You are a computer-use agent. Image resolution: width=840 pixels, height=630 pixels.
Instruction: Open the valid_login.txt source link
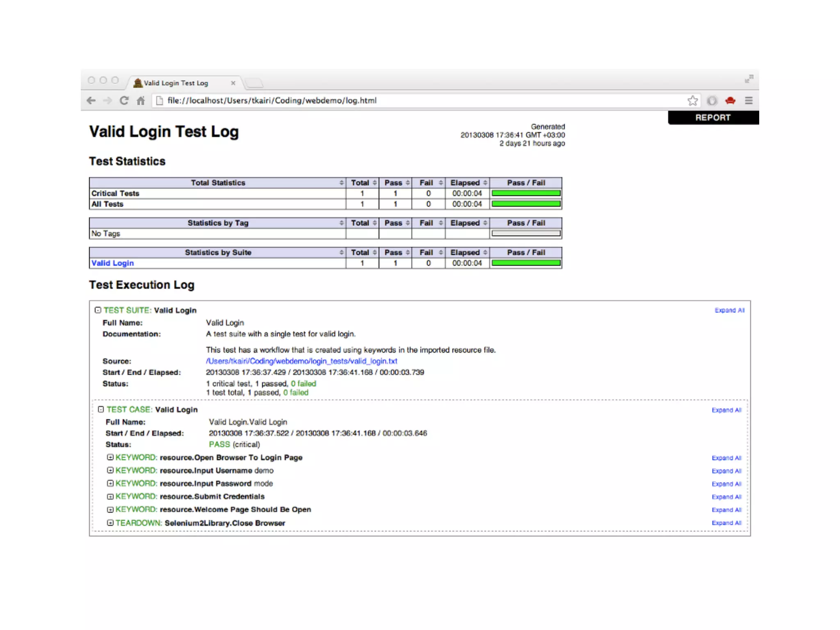click(x=301, y=361)
